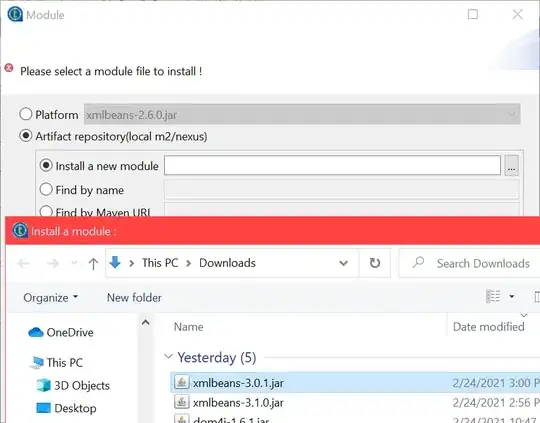The image size is (540, 423).
Task: Expand the address bar history dropdown
Action: coord(343,264)
